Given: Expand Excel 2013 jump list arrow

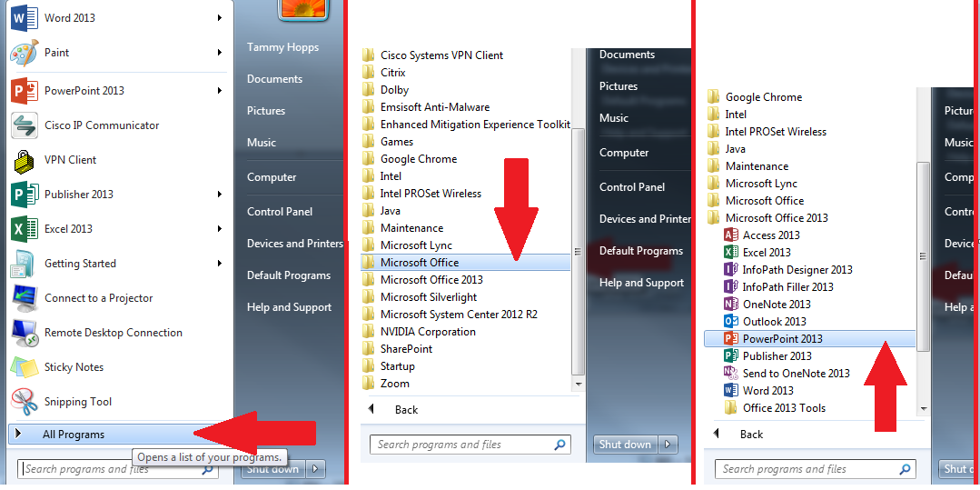Looking at the screenshot, I should (220, 229).
